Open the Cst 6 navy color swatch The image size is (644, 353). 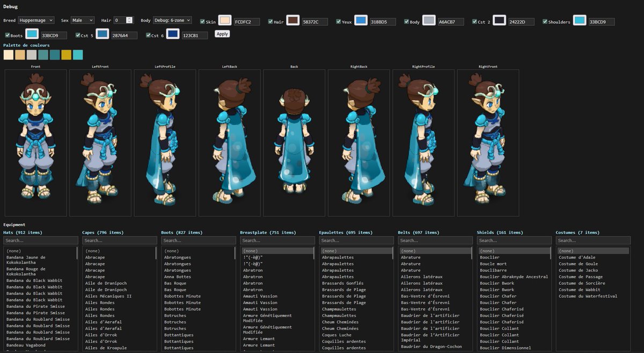click(x=172, y=34)
